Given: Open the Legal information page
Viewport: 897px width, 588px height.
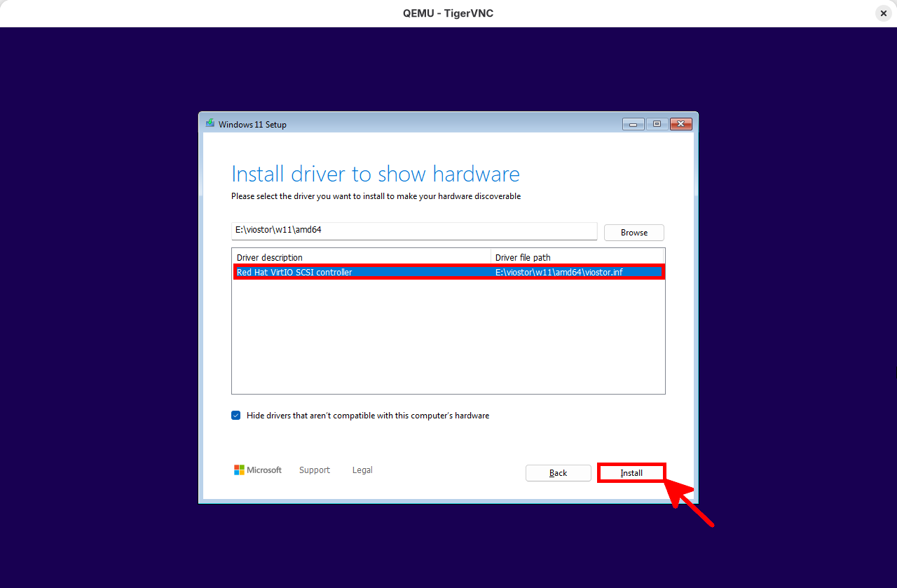Looking at the screenshot, I should [x=362, y=470].
